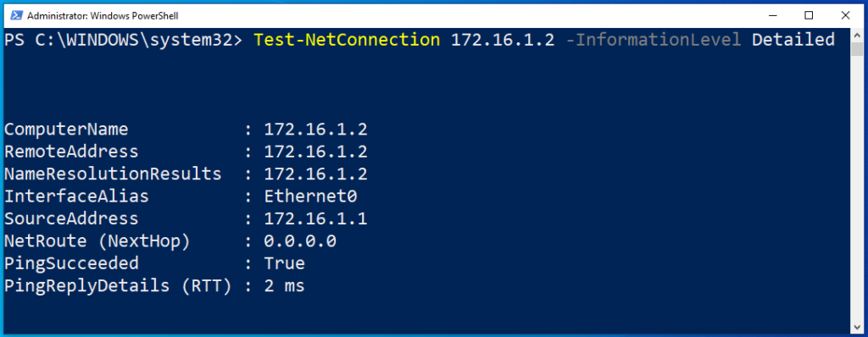Click the SourceAddress value 172.16.1.1

[315, 218]
